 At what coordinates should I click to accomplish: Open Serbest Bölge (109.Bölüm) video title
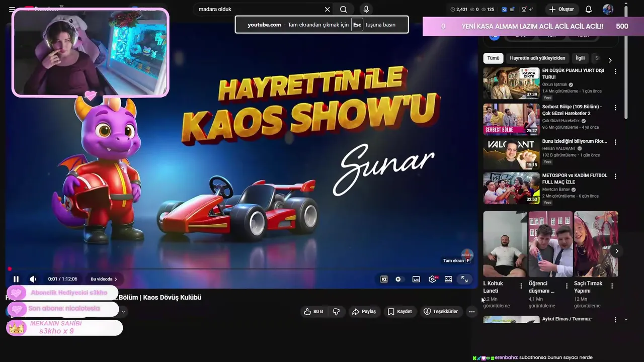tap(572, 110)
